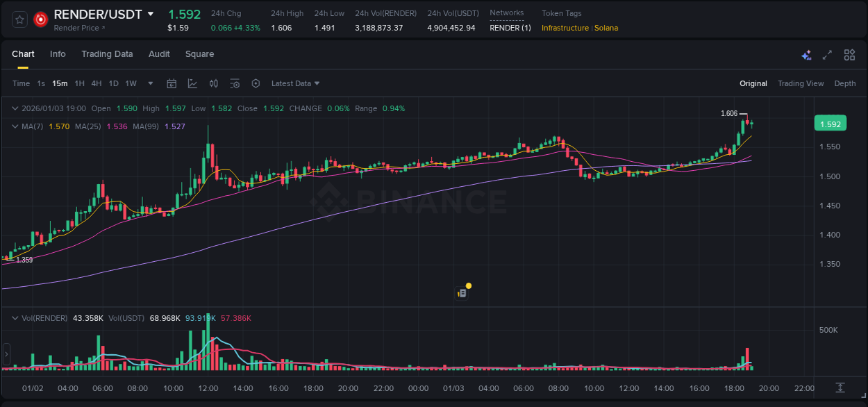Open the AI analysis sparkle icon
This screenshot has width=868, height=407.
pyautogui.click(x=806, y=54)
